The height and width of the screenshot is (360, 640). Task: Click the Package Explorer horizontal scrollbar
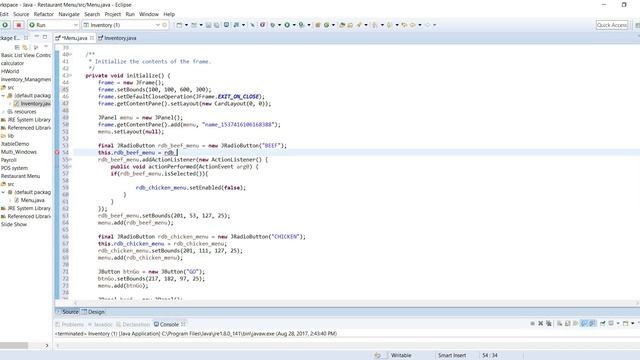coord(14,346)
